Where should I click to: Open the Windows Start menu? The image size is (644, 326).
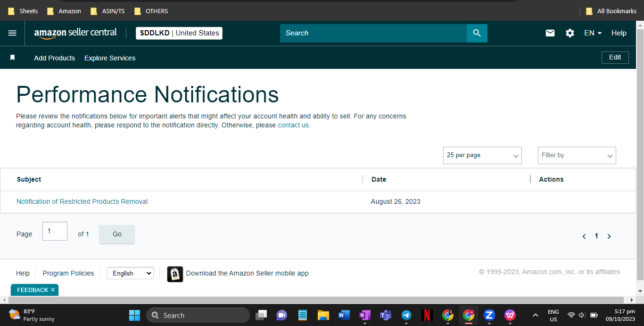click(x=134, y=315)
